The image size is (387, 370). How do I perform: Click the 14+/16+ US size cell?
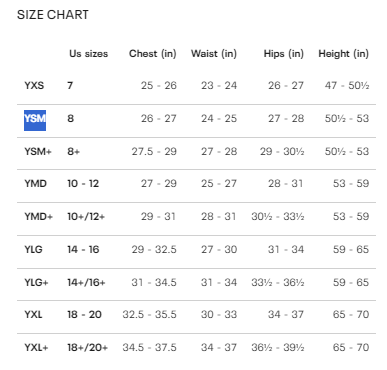(86, 283)
